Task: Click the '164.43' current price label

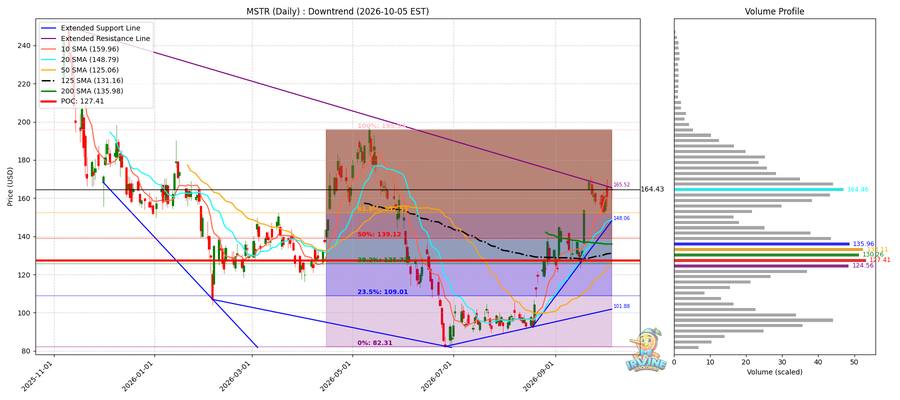Action: pyautogui.click(x=652, y=189)
